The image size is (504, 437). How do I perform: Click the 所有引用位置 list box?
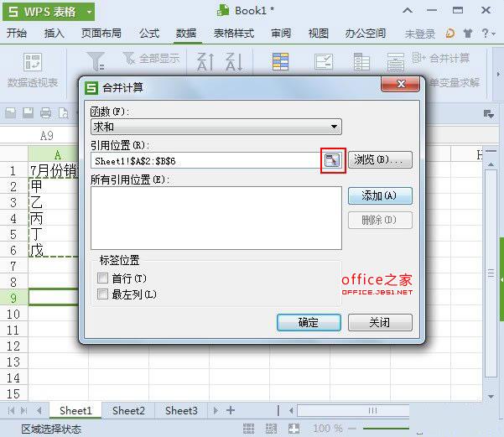pos(216,218)
